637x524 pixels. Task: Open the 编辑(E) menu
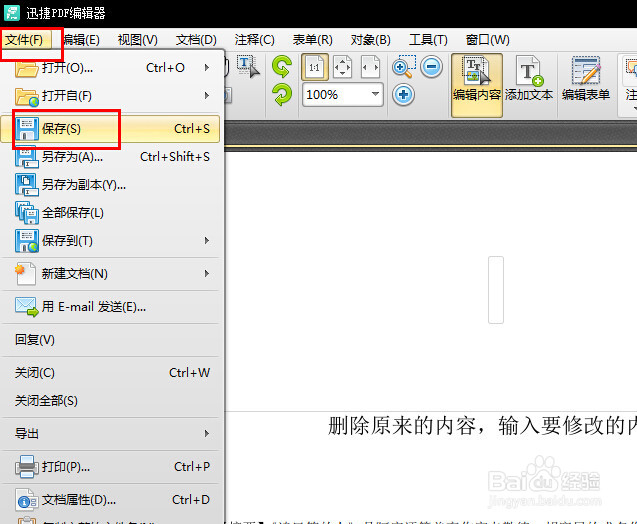tap(81, 40)
